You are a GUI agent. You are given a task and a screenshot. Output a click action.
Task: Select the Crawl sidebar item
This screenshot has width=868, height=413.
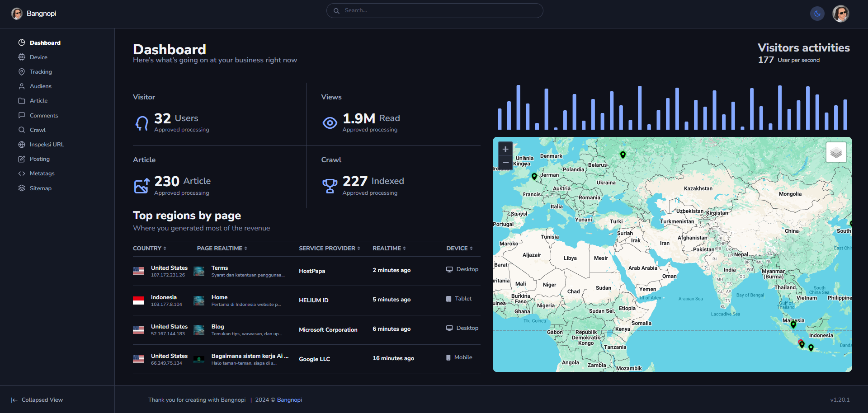point(38,130)
